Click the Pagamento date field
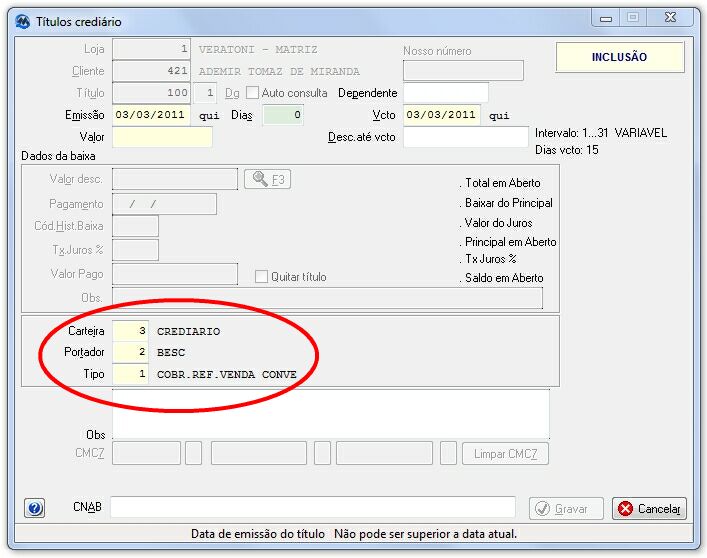707x558 pixels. click(x=165, y=204)
